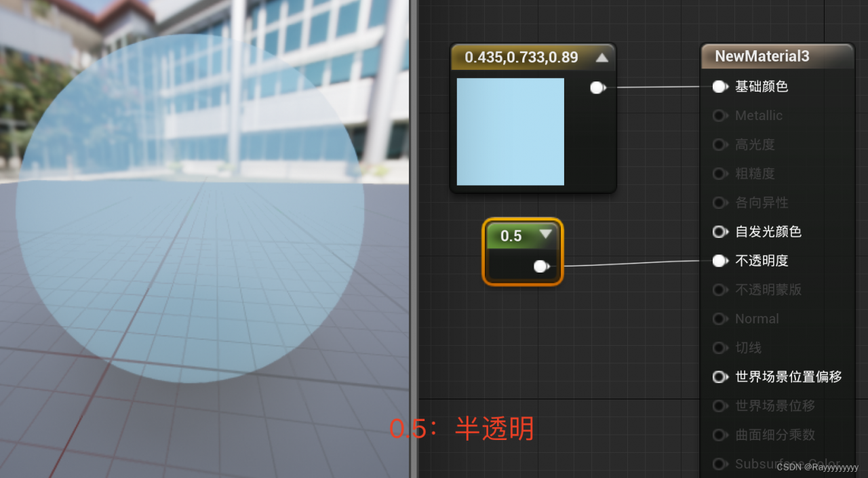This screenshot has height=478, width=868.
Task: Click the Metallic input pin
Action: click(720, 115)
